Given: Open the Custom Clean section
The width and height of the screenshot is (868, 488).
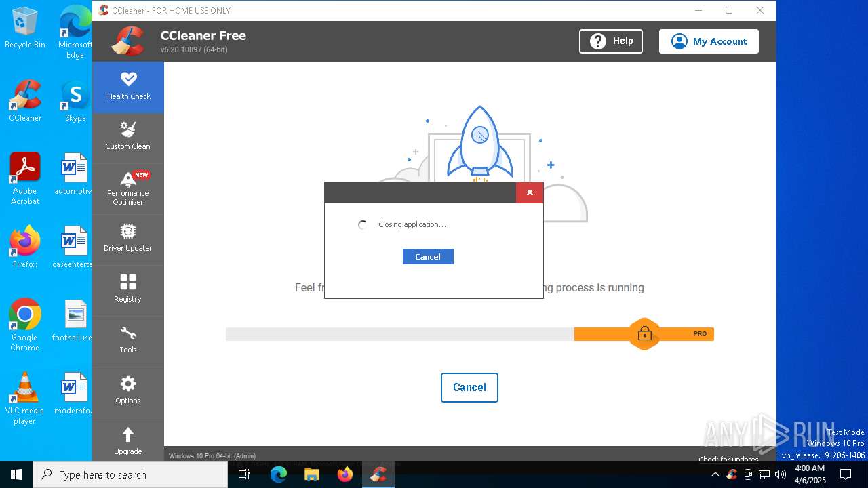Looking at the screenshot, I should (128, 138).
